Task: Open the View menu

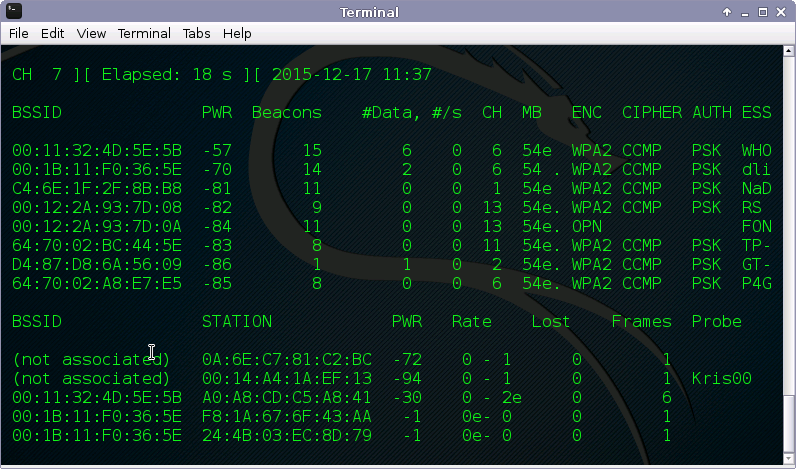Action: 91,34
